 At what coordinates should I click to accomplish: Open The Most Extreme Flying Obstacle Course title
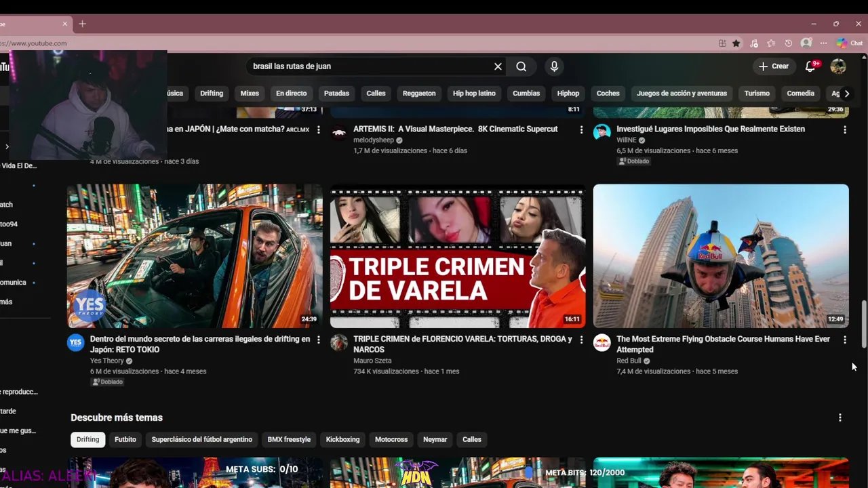(723, 344)
